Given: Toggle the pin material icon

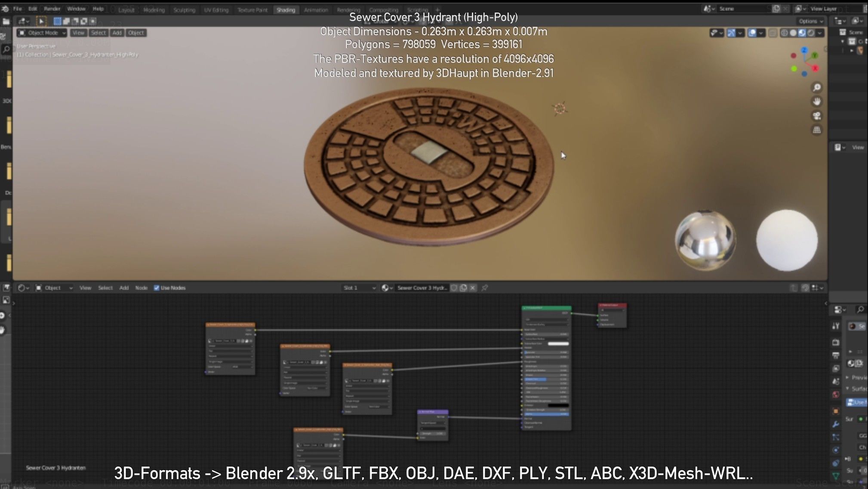Looking at the screenshot, I should (x=485, y=288).
